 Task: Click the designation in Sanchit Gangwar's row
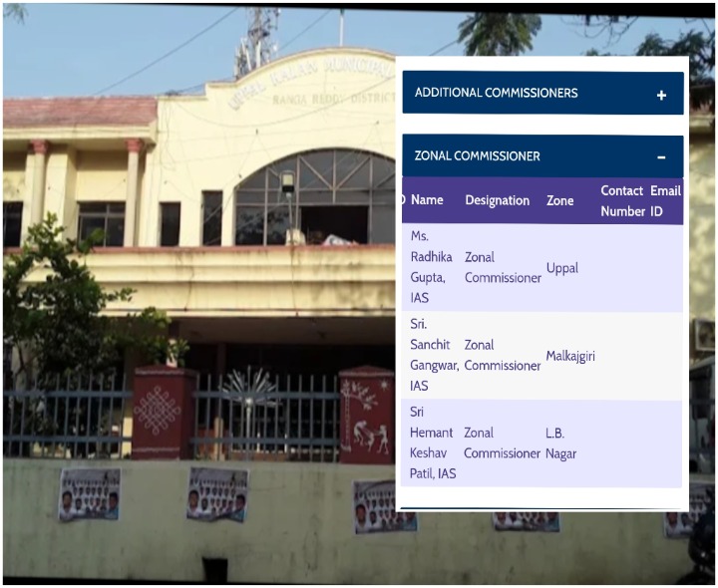502,356
